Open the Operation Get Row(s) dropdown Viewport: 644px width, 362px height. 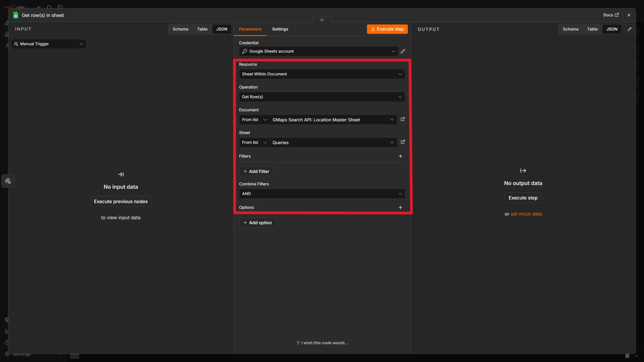[x=322, y=97]
